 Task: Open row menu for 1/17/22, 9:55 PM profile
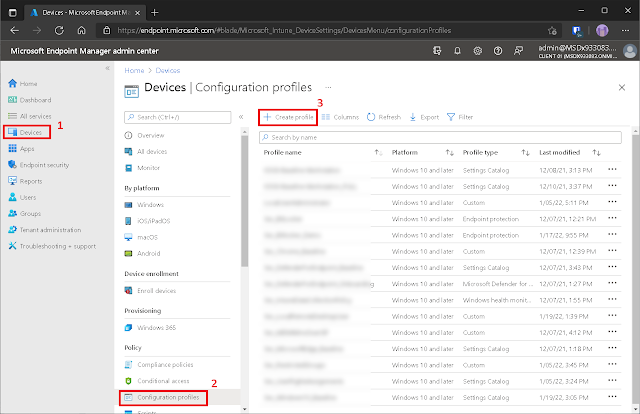pos(612,234)
